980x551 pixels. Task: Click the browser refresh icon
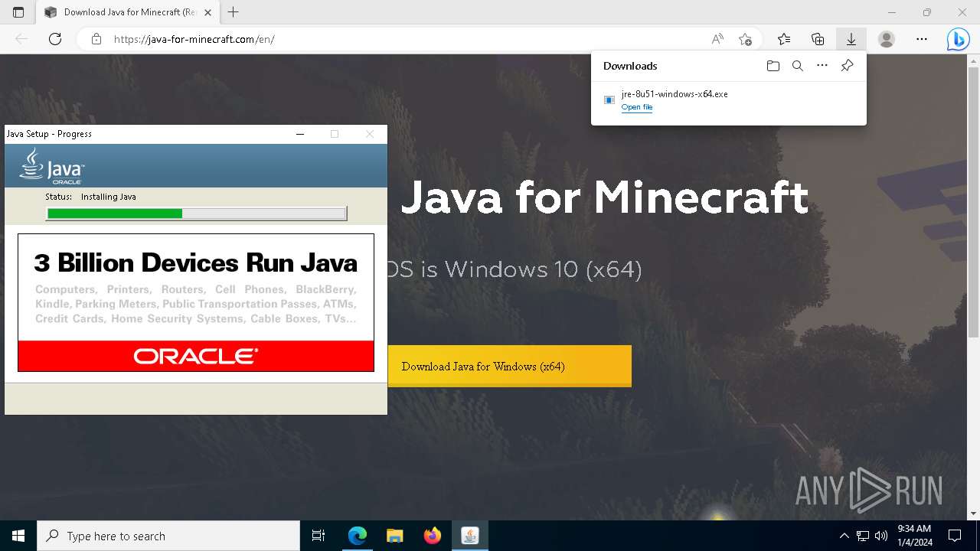pos(55,39)
